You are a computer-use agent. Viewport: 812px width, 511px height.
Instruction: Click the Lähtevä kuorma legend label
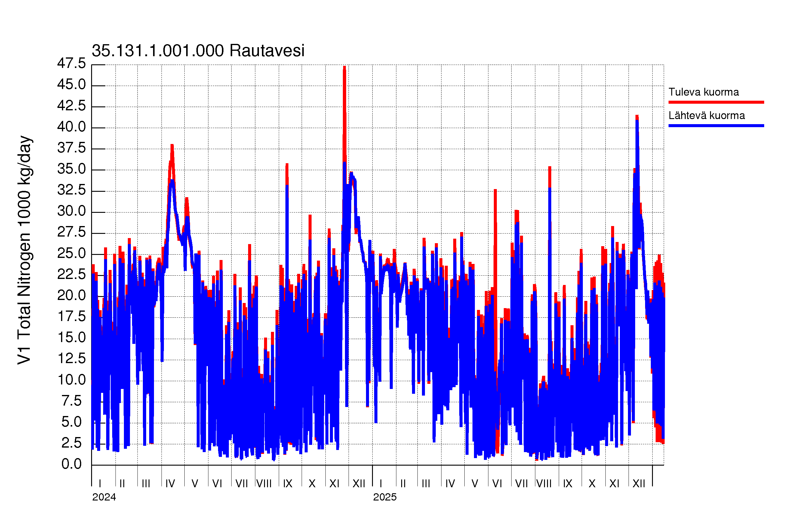[x=706, y=116]
